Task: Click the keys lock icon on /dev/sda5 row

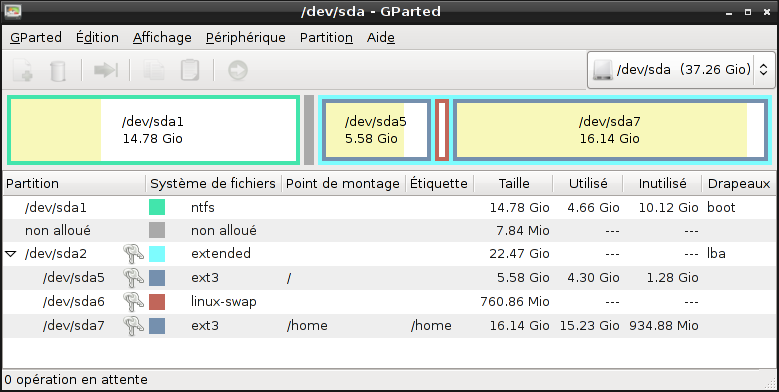Action: pyautogui.click(x=133, y=277)
